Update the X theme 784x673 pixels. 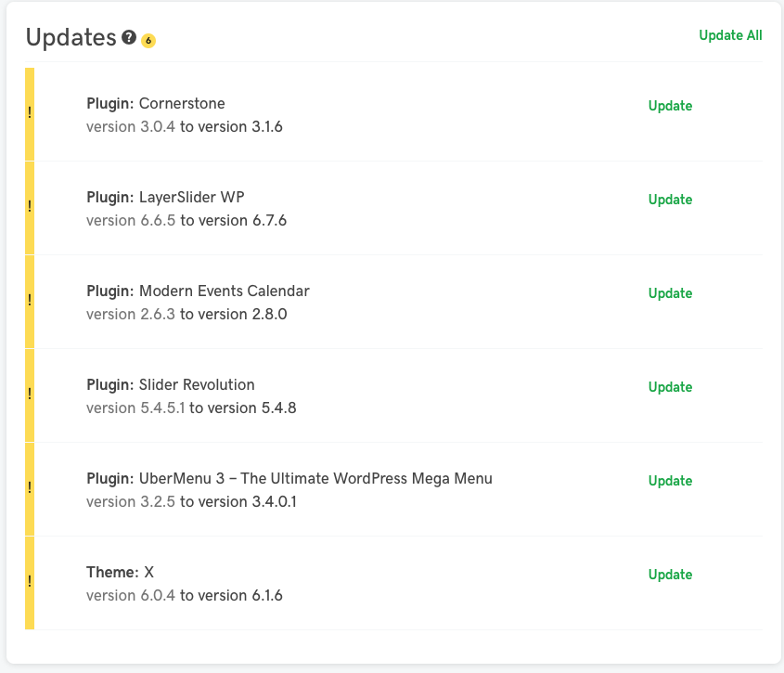670,575
